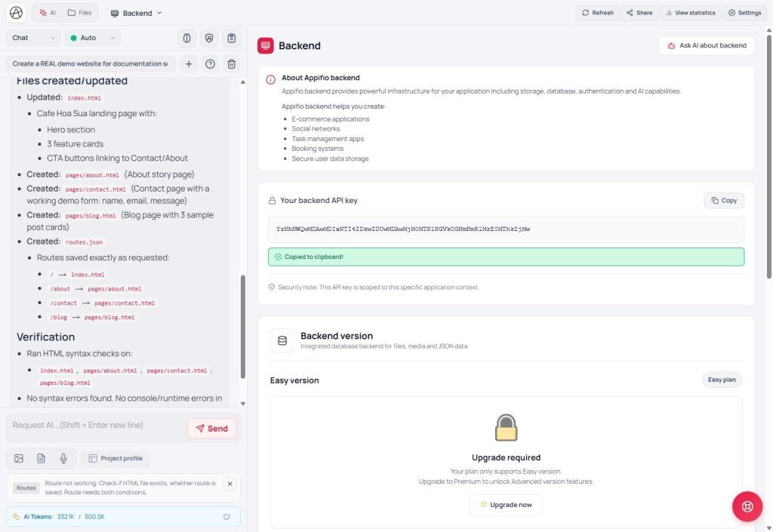
Task: Click 'E-commerce applications' list item
Action: click(331, 119)
